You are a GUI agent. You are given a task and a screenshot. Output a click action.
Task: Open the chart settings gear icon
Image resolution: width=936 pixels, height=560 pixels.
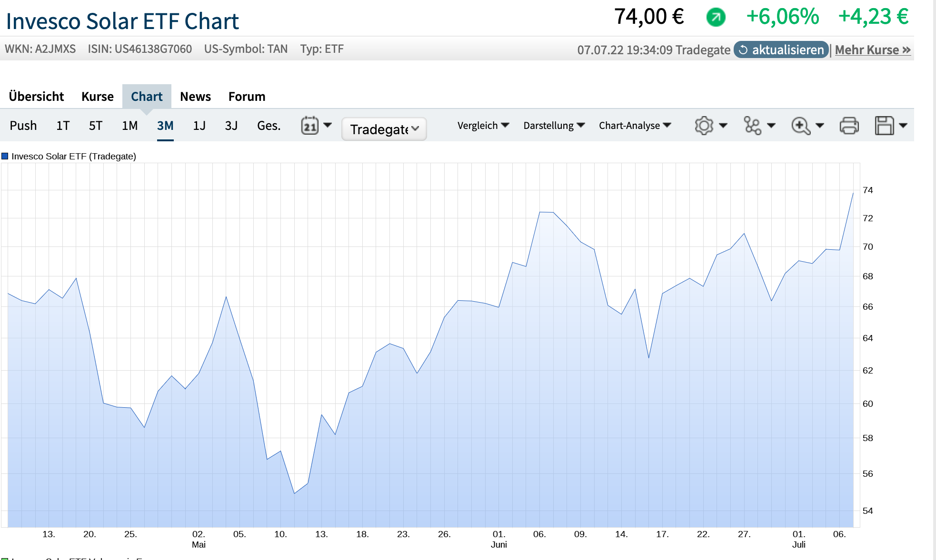pyautogui.click(x=704, y=125)
